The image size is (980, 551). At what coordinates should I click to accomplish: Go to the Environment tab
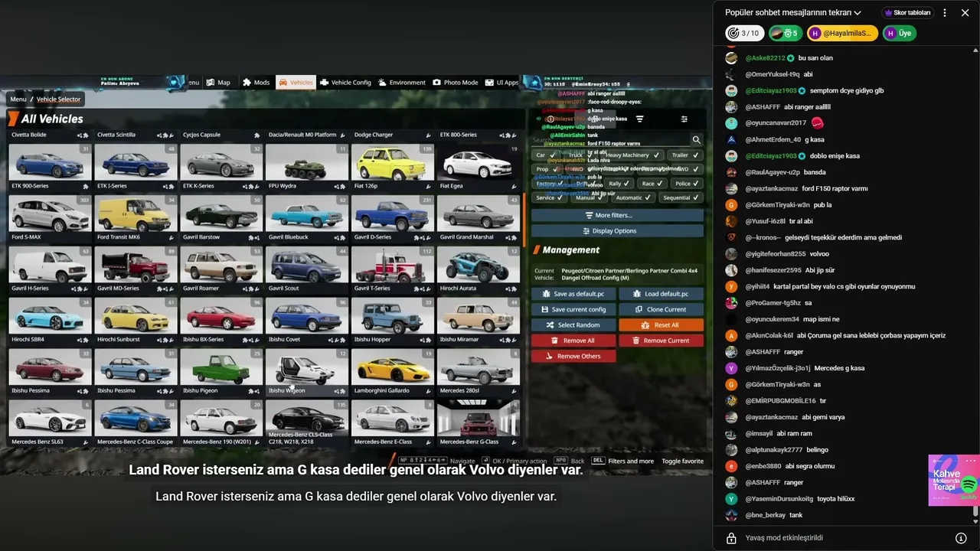(401, 83)
